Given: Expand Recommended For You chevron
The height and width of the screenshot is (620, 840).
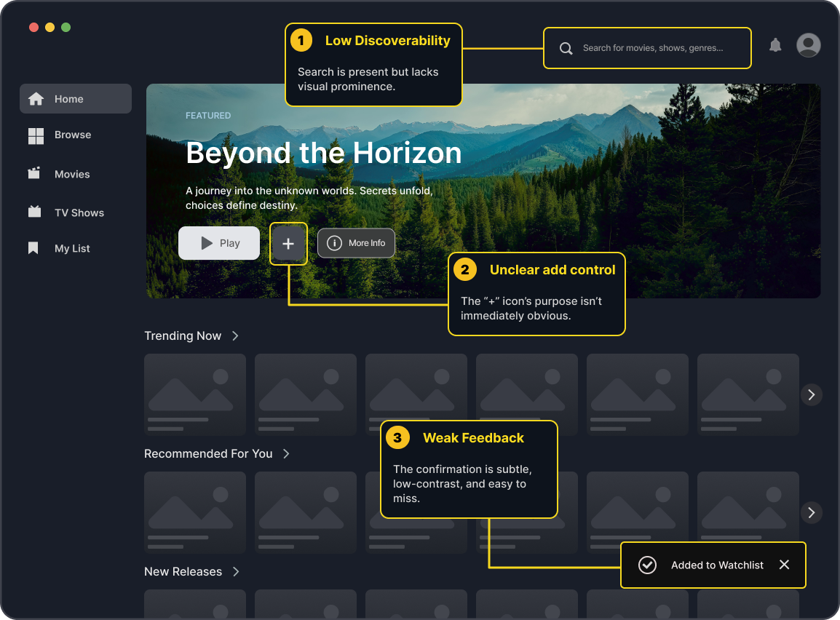Looking at the screenshot, I should (286, 453).
